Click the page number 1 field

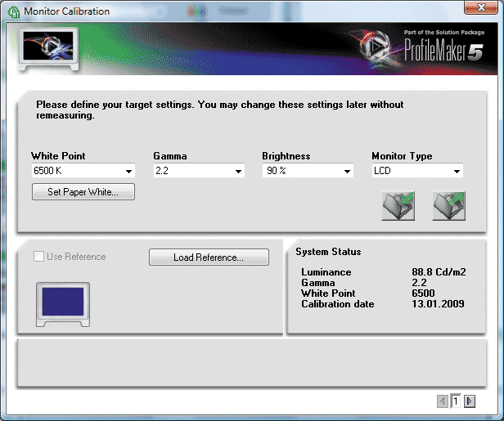[x=456, y=401]
